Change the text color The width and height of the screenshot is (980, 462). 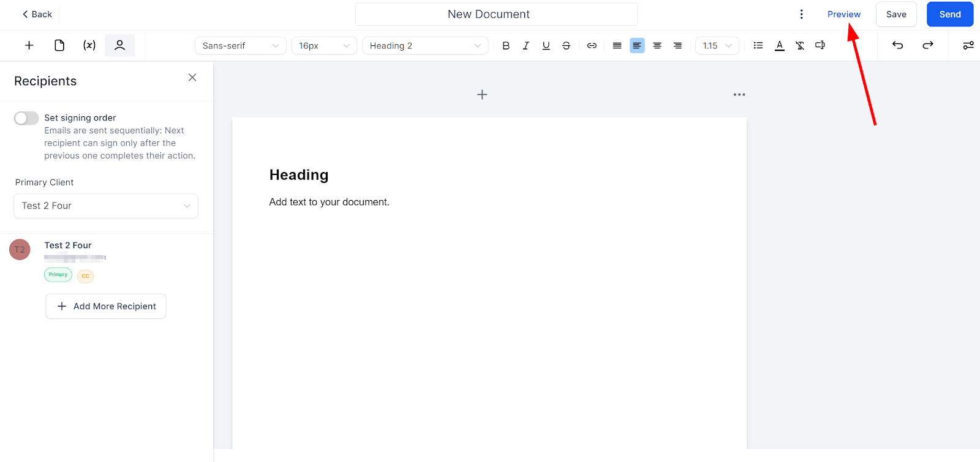click(780, 45)
